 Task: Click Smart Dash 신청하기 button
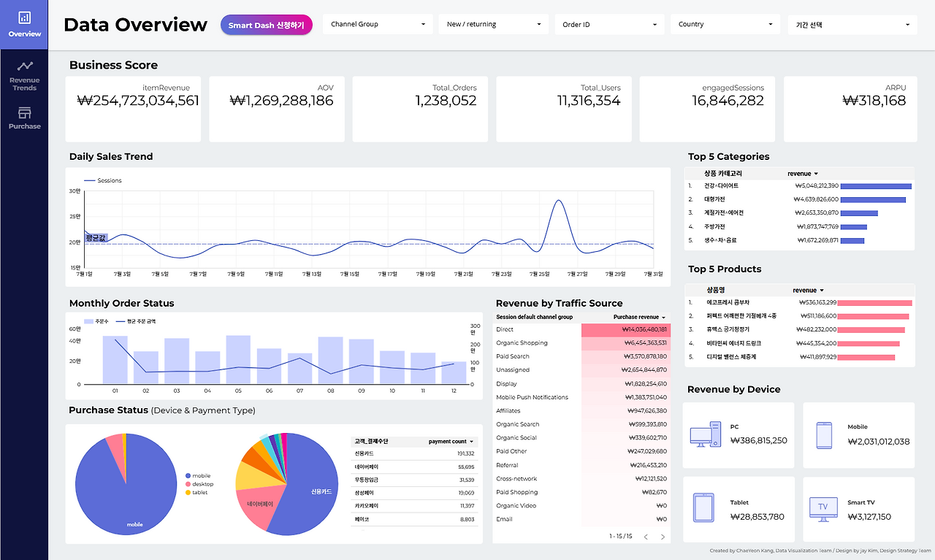click(x=266, y=25)
